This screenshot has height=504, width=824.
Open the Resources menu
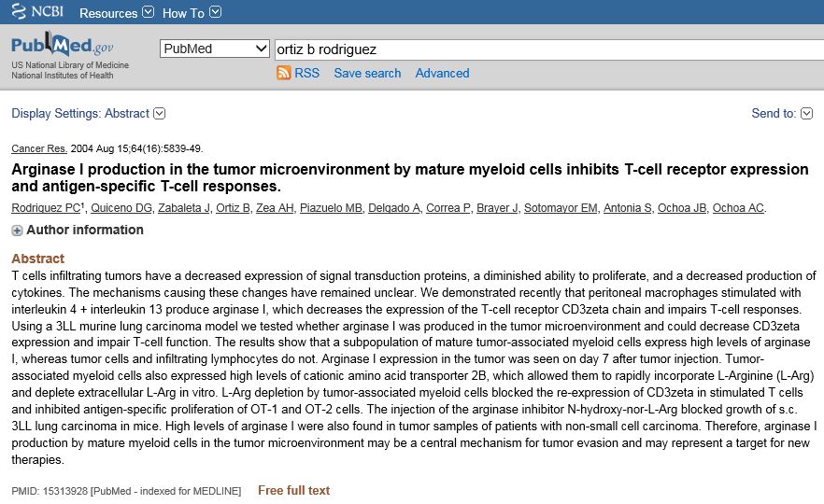click(x=117, y=13)
